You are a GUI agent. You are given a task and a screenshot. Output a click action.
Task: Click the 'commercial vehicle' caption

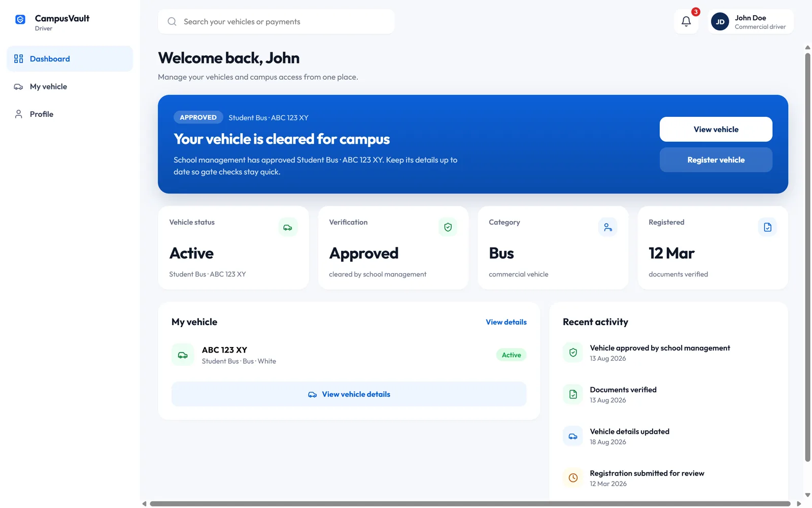(518, 274)
